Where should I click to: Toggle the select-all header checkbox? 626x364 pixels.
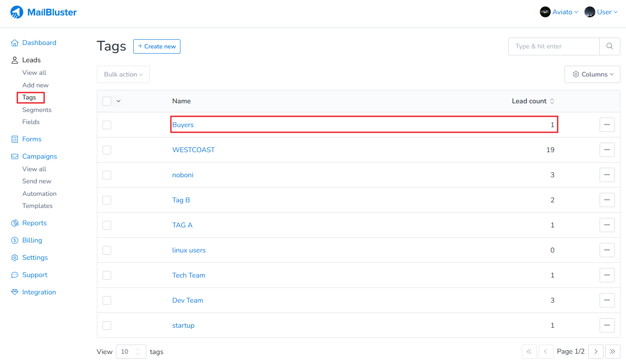107,101
